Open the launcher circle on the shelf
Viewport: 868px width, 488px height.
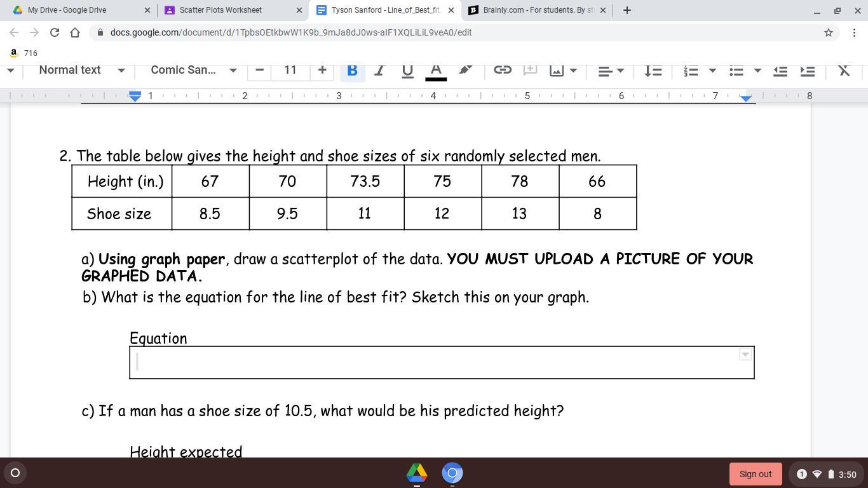(15, 473)
